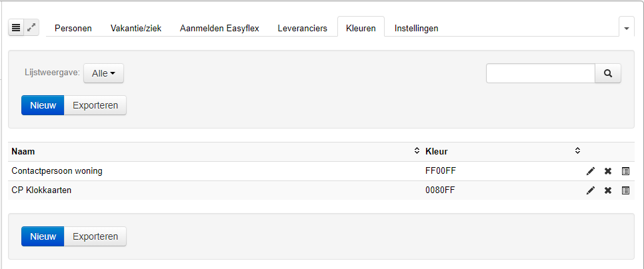
Task: Open details list icon for CP Klokkaarten
Action: tap(625, 190)
